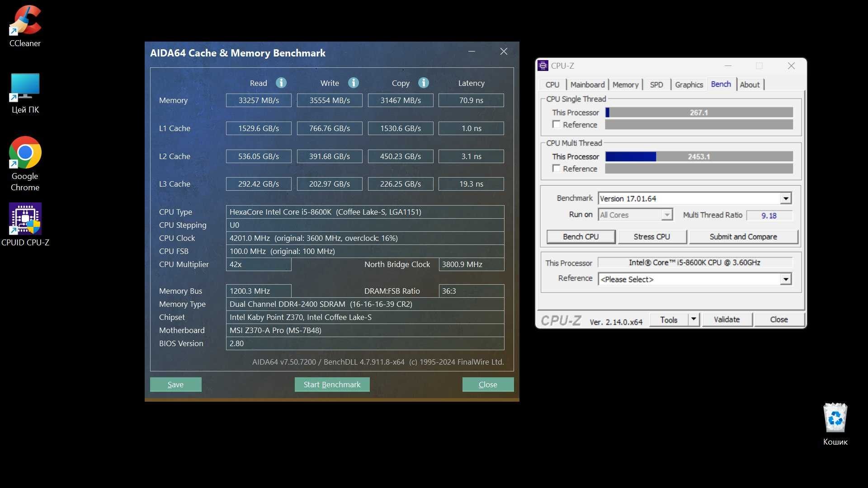The image size is (868, 488).
Task: Click the L2 Cache latency 3.1 ns value
Action: pos(471,156)
